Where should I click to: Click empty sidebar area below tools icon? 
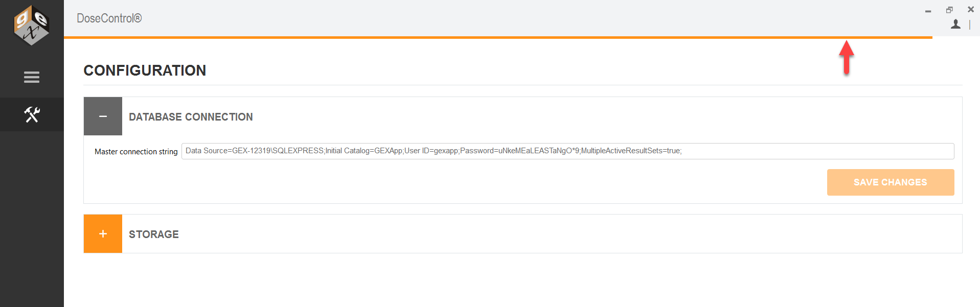(32, 220)
